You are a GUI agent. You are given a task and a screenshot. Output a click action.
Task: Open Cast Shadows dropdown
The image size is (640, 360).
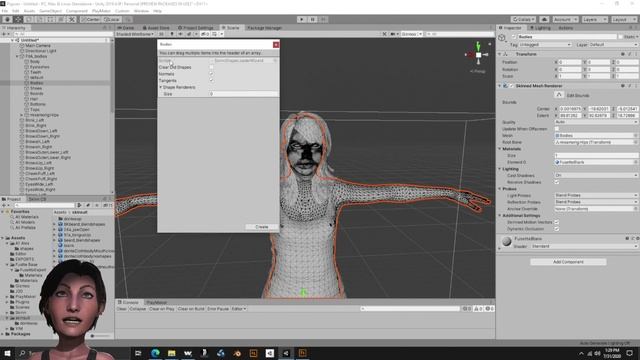click(x=596, y=175)
